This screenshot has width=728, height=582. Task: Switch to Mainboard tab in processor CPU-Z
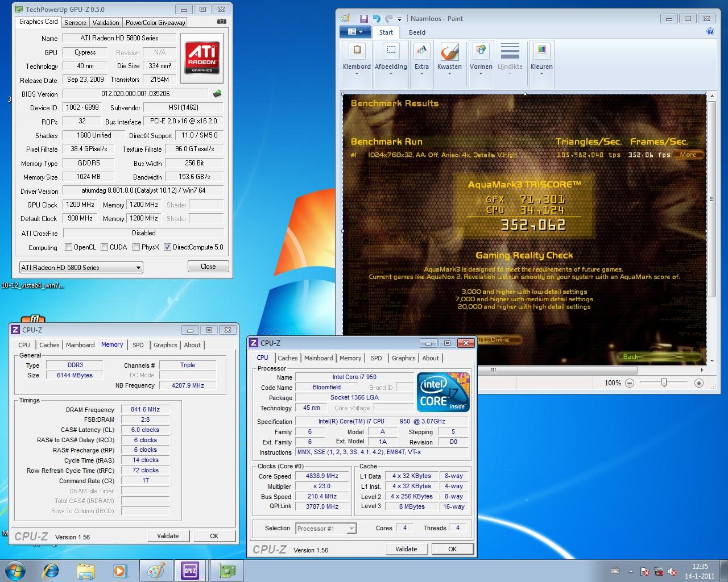pyautogui.click(x=318, y=358)
